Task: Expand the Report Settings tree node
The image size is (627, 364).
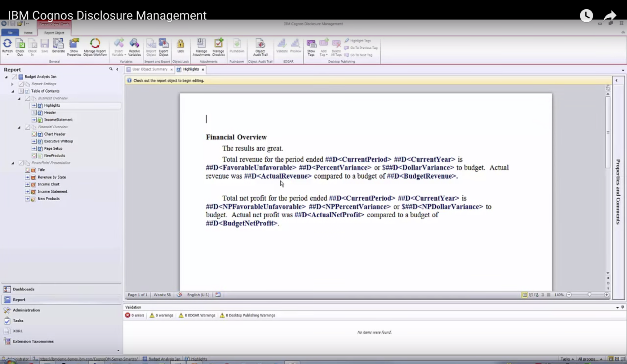Action: point(12,84)
